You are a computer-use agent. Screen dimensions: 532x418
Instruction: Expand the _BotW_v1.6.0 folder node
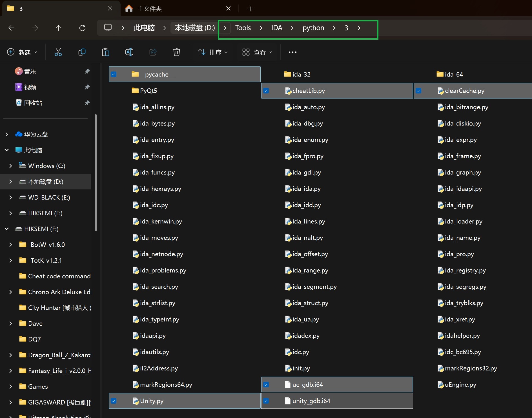click(10, 245)
